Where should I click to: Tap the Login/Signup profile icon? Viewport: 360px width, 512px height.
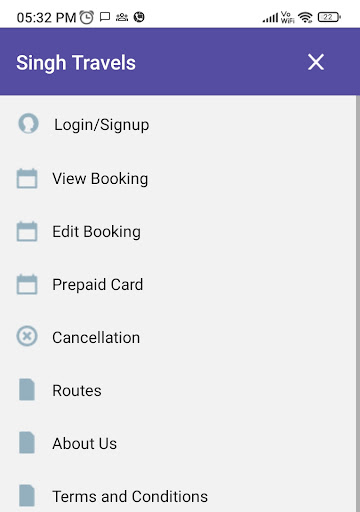[x=28, y=124]
